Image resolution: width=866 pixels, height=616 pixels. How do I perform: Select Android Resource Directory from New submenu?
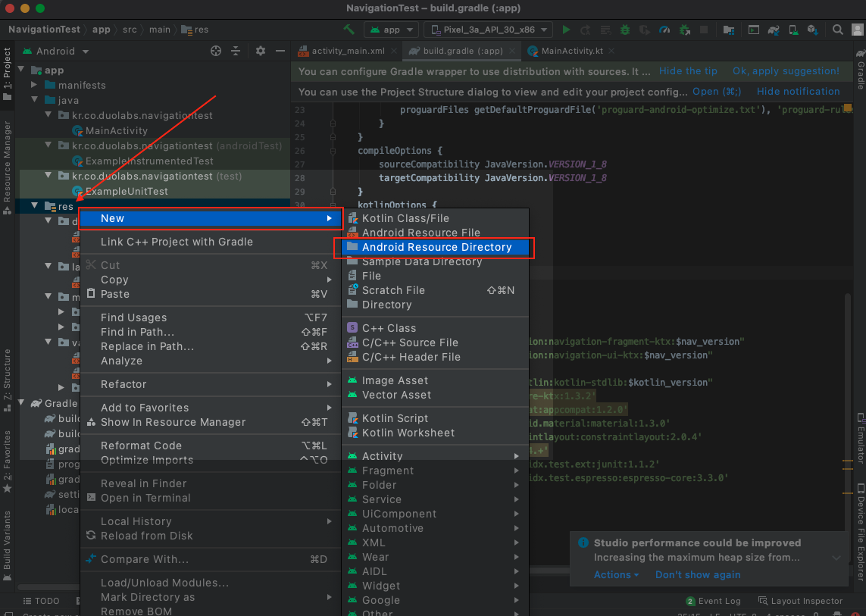pos(436,247)
